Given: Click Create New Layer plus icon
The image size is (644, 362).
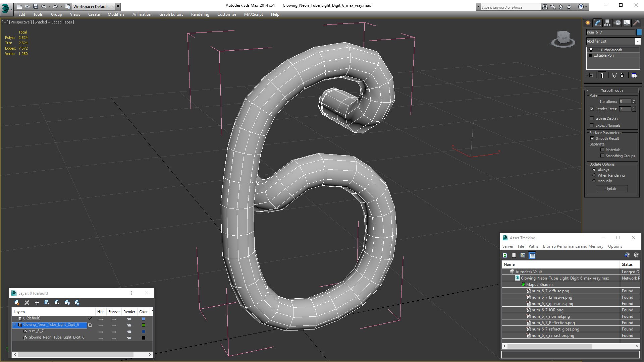Looking at the screenshot, I should point(37,303).
